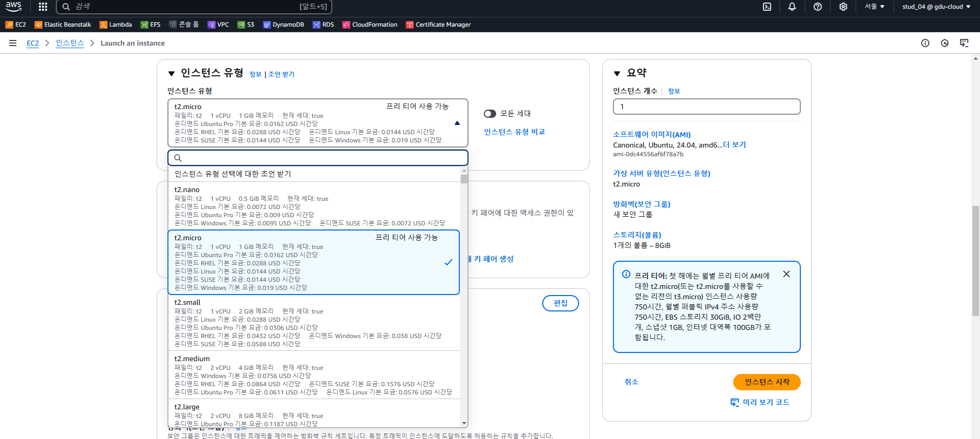The width and height of the screenshot is (980, 439).
Task: Collapse the instance type (인스턴스 유형) section
Action: [172, 74]
